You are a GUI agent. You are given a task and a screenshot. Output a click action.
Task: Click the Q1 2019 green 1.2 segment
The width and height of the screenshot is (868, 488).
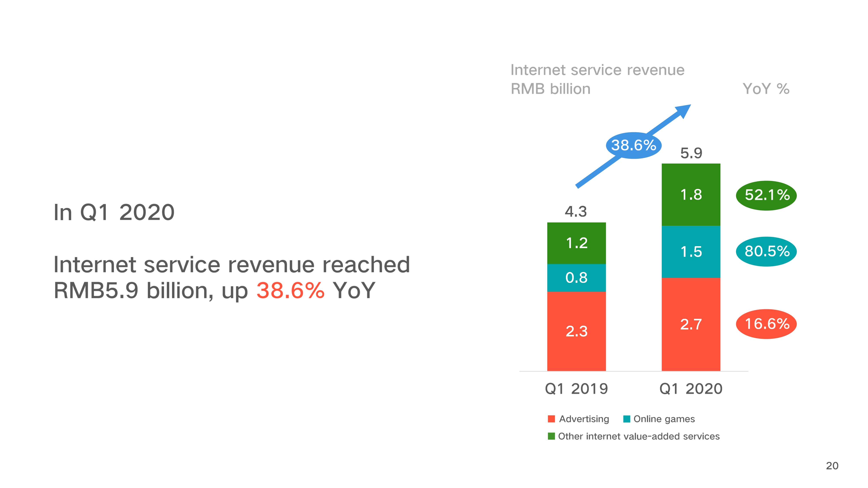click(x=576, y=243)
